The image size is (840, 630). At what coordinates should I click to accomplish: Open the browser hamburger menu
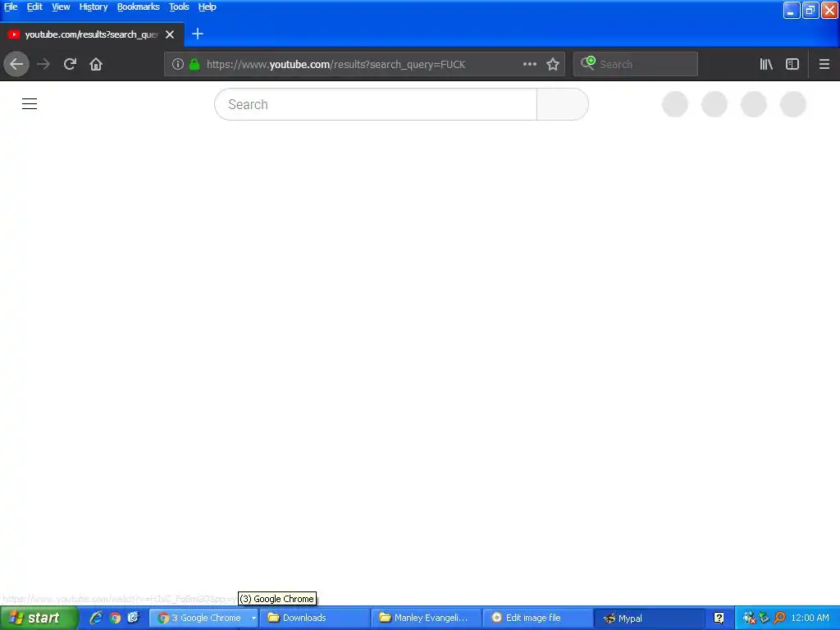tap(824, 64)
